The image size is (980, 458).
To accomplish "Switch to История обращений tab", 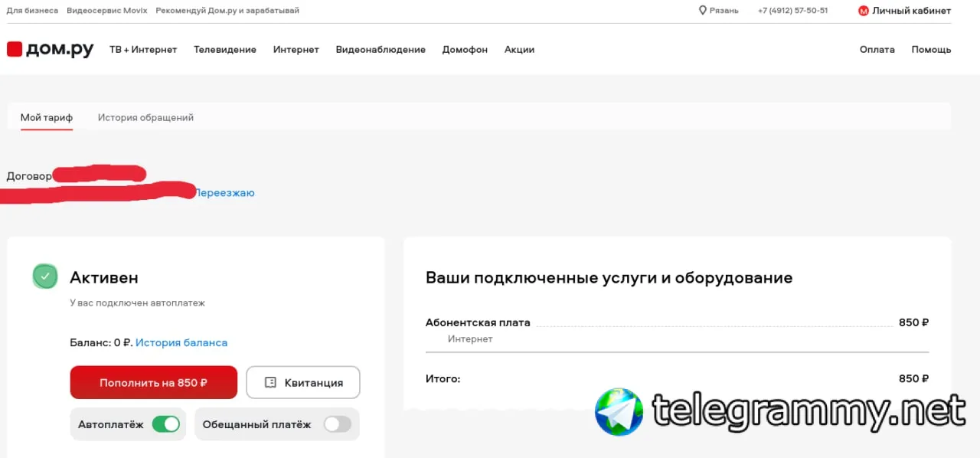I will coord(145,117).
